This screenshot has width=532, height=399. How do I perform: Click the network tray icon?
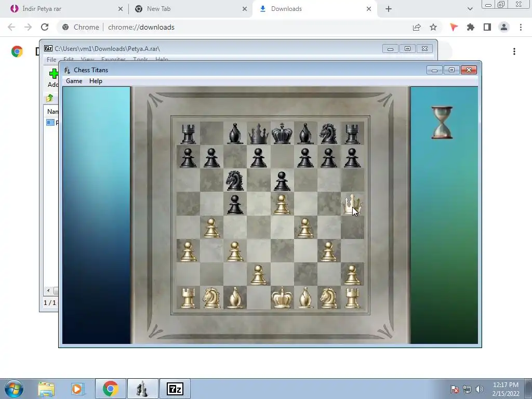(467, 389)
